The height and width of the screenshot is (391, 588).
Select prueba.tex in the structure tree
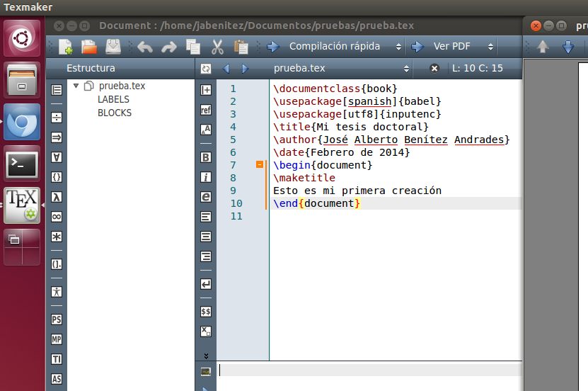(x=122, y=86)
